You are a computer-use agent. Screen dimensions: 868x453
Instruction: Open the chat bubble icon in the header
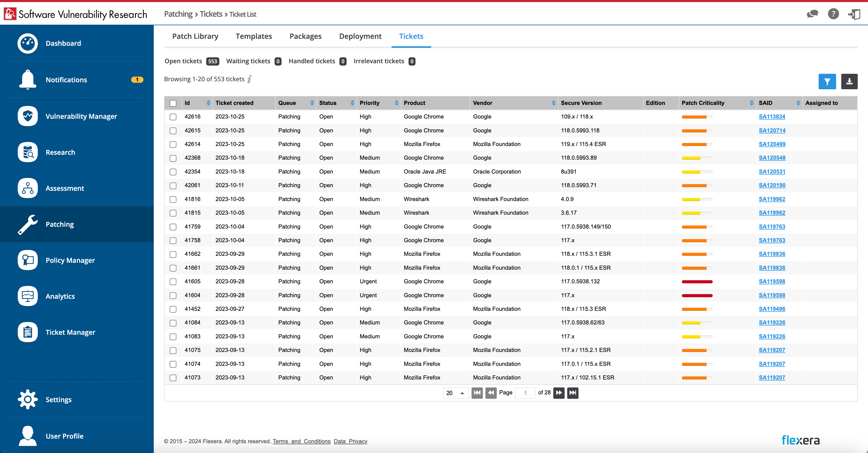click(812, 14)
